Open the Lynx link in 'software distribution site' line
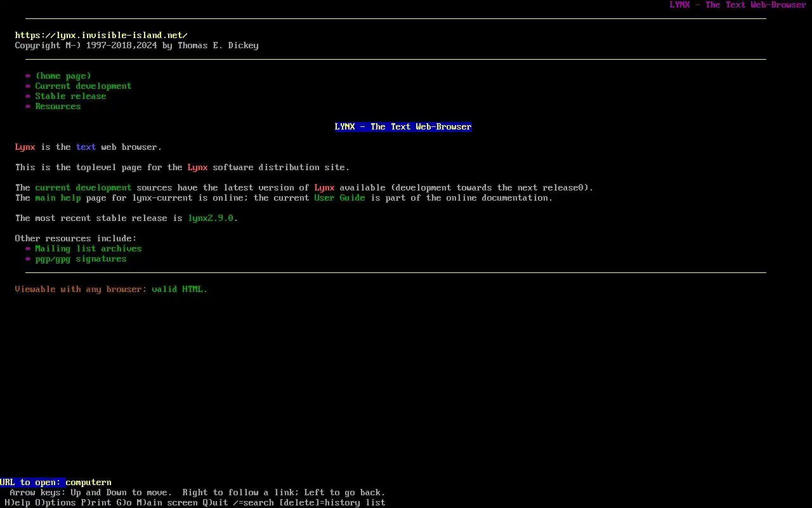812x508 pixels. pyautogui.click(x=198, y=168)
